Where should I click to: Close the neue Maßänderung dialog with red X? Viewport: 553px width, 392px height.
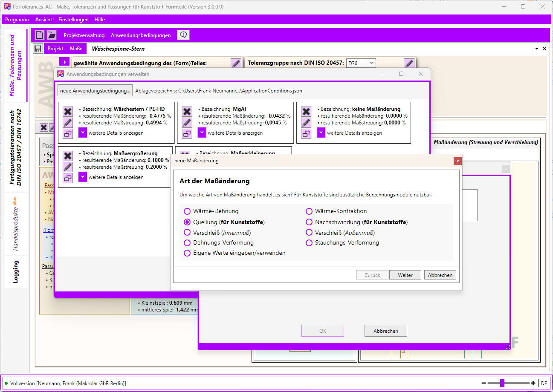(x=457, y=161)
